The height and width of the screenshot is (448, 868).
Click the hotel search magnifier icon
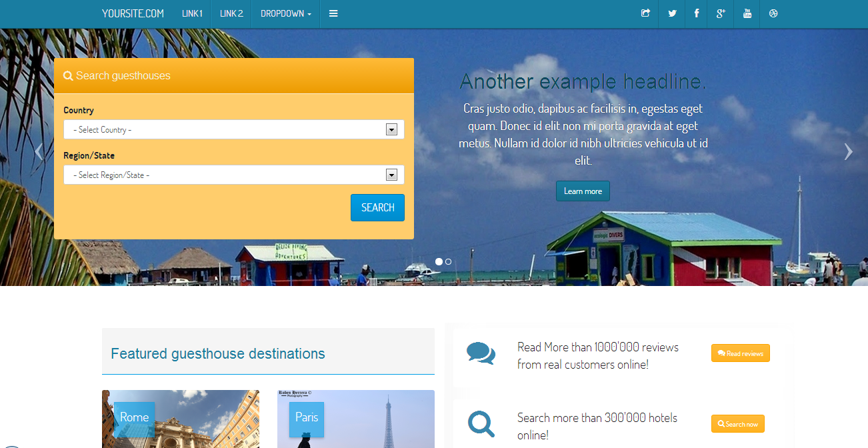coord(481,424)
